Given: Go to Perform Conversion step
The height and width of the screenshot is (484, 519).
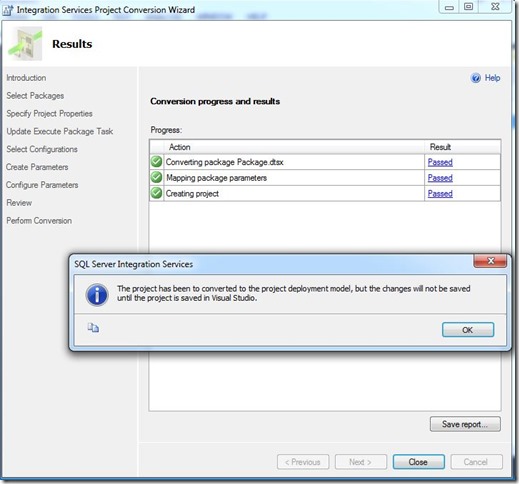Looking at the screenshot, I should pos(39,221).
